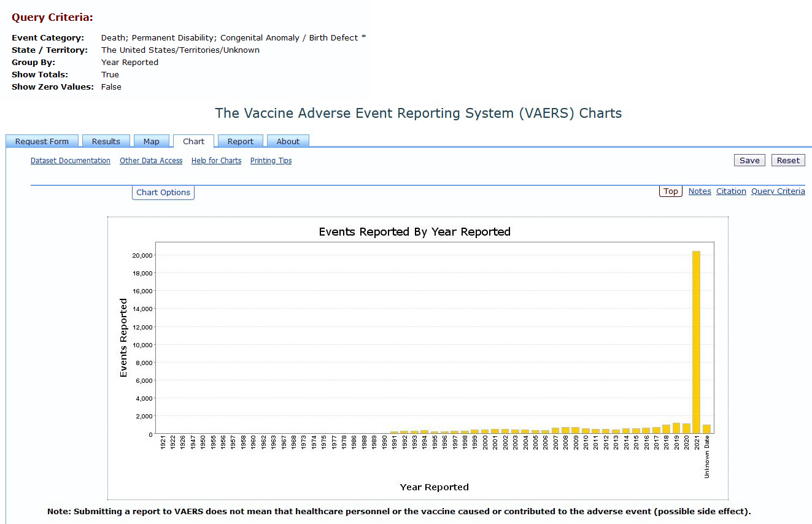The image size is (812, 524).
Task: Click the 2019 bar in chart
Action: [x=676, y=428]
